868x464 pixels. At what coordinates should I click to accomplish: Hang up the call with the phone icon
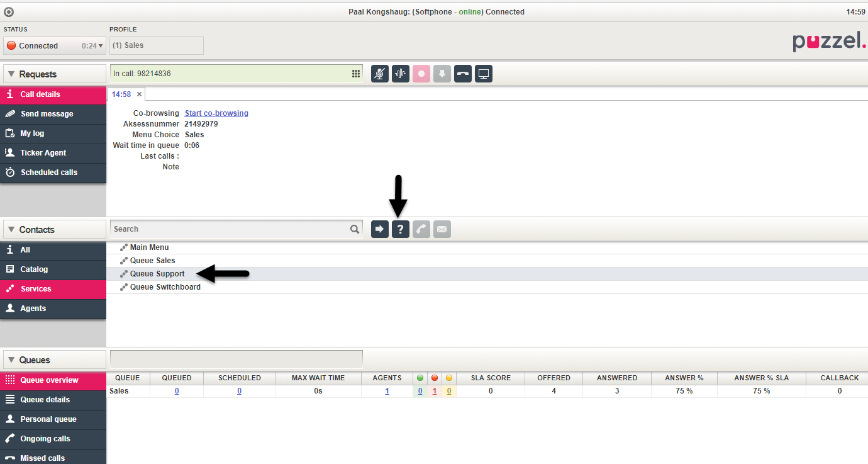click(x=462, y=74)
